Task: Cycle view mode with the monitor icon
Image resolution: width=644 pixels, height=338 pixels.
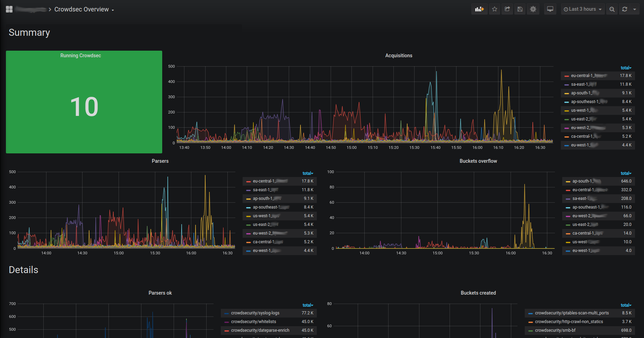Action: (550, 9)
